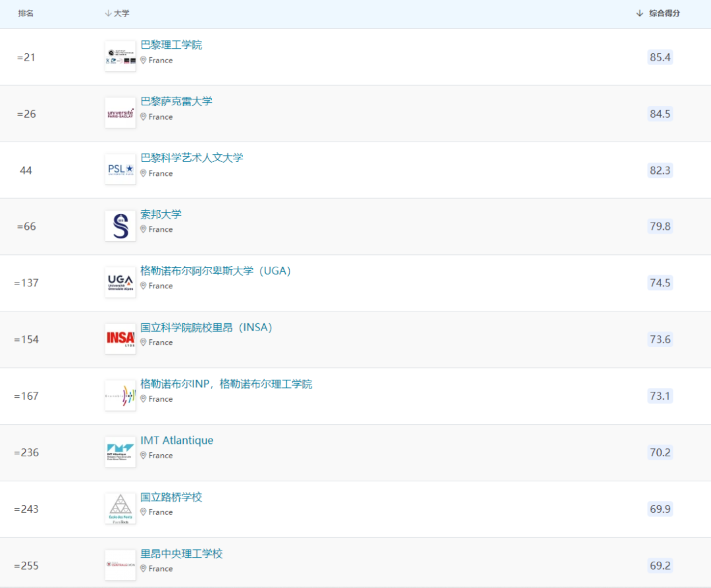Click the score 84.5
The height and width of the screenshot is (588, 711).
coord(660,114)
